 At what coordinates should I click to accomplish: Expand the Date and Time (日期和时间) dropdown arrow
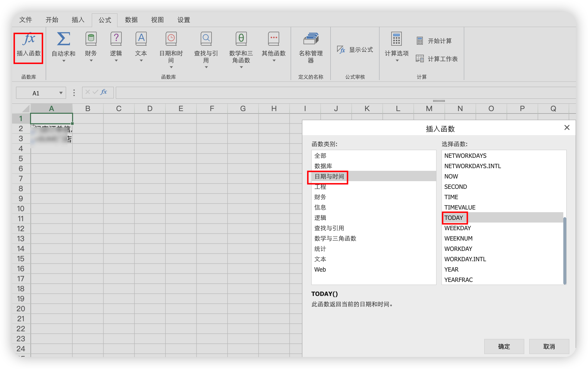[171, 67]
